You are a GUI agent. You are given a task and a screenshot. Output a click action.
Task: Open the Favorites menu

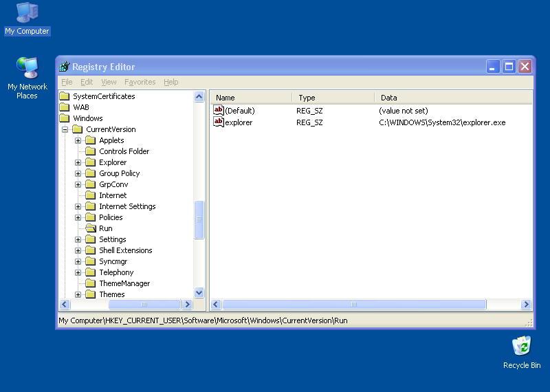point(140,82)
